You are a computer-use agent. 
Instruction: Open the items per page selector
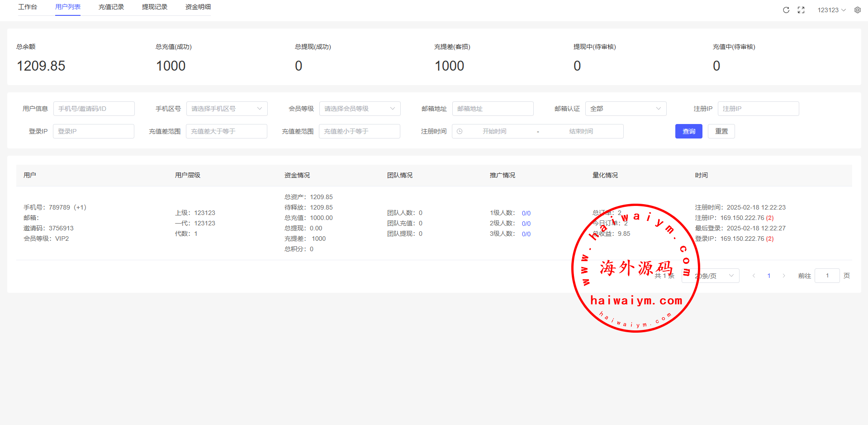(711, 276)
